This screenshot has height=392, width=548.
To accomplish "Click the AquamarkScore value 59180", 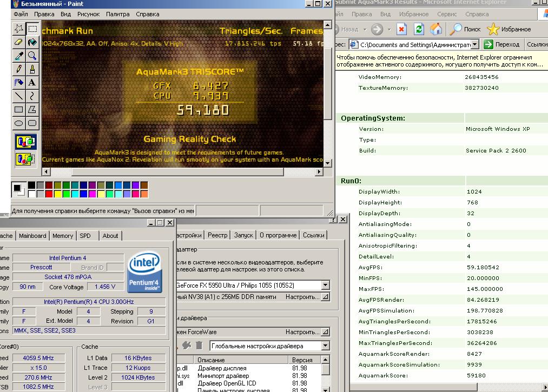I will (x=476, y=376).
